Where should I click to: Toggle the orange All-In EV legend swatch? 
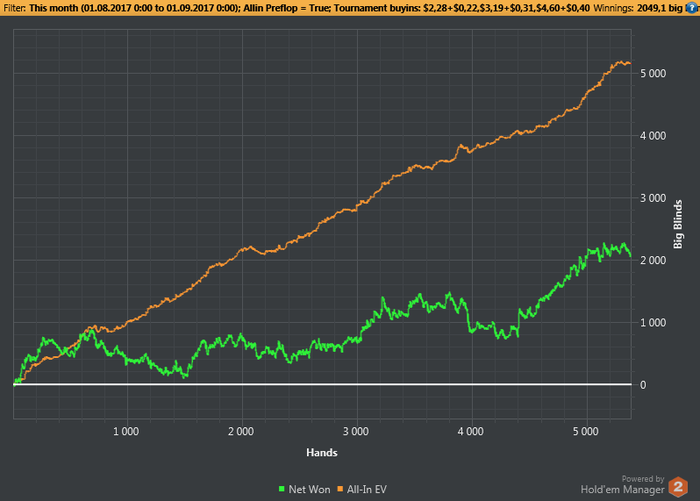(x=340, y=489)
